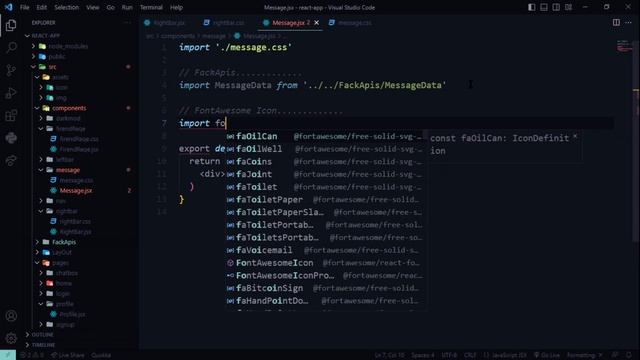Collapse the message folder in explorer

[x=41, y=170]
